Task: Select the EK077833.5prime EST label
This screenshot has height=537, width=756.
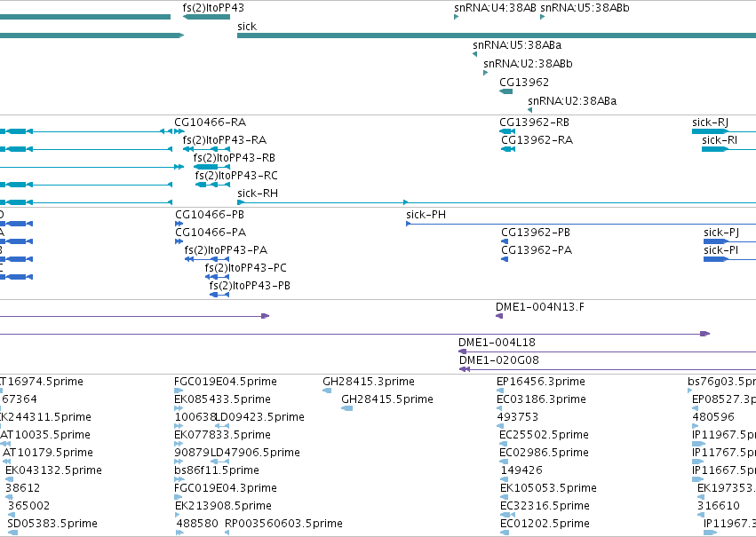Action: tap(222, 436)
